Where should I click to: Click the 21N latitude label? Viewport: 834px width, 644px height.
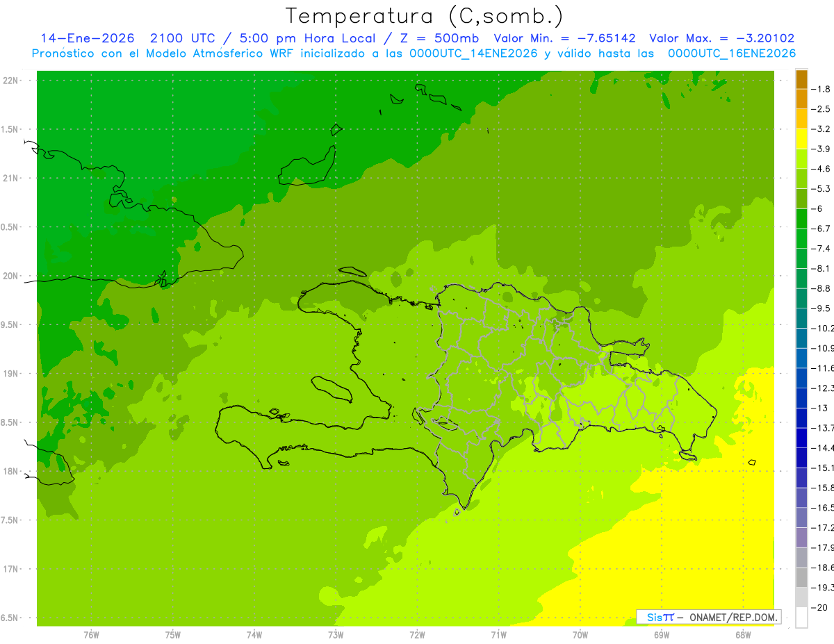point(12,179)
